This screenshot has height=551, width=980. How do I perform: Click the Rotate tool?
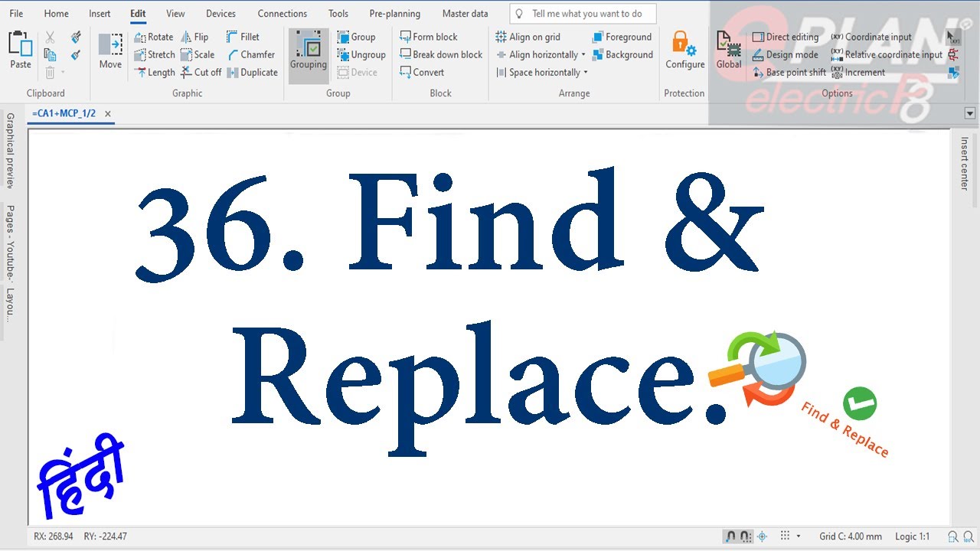tap(153, 37)
